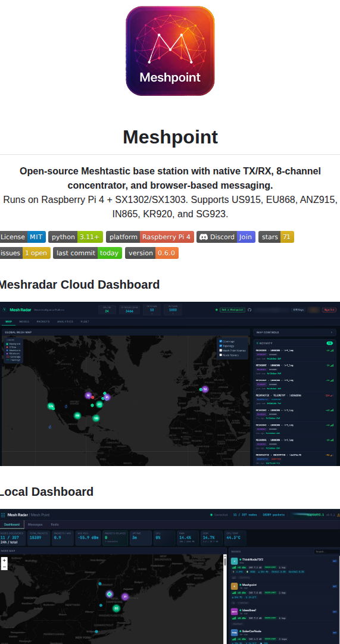The width and height of the screenshot is (340, 644).
Task: Click the Get a Meshpoint button
Action: tap(232, 310)
